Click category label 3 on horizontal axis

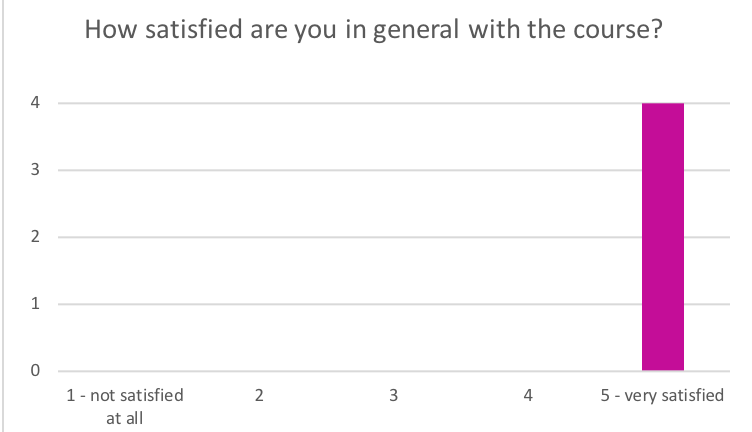(x=393, y=396)
